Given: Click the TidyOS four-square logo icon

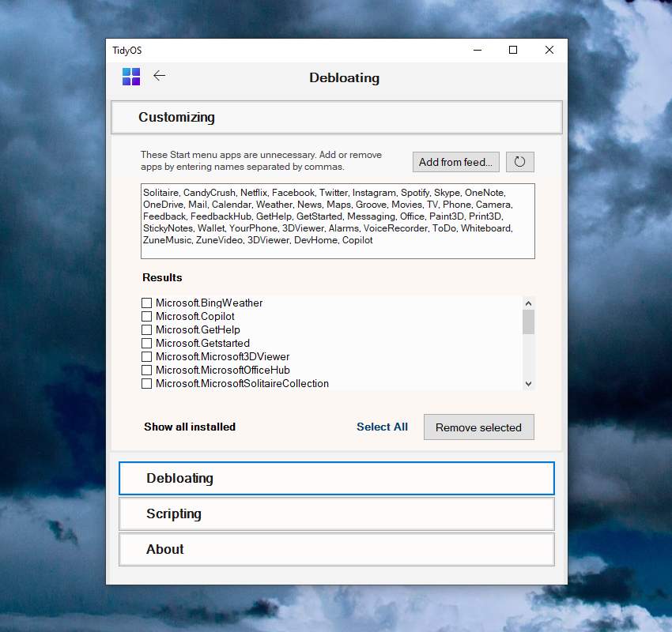Looking at the screenshot, I should (x=131, y=77).
